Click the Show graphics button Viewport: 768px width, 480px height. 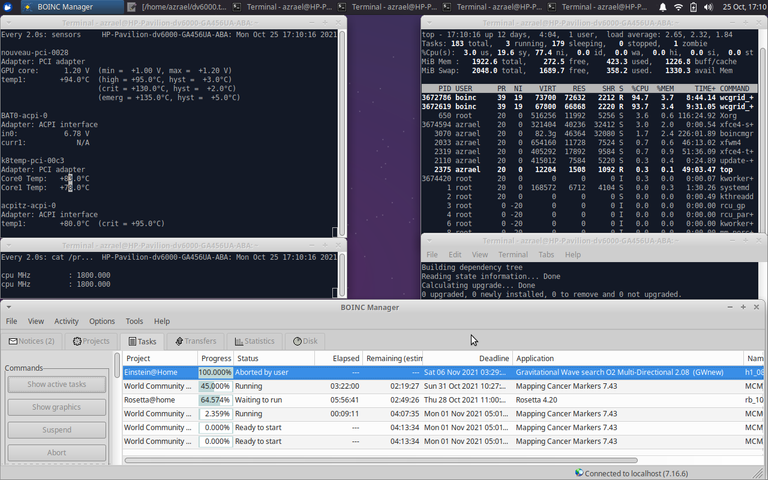(x=57, y=407)
